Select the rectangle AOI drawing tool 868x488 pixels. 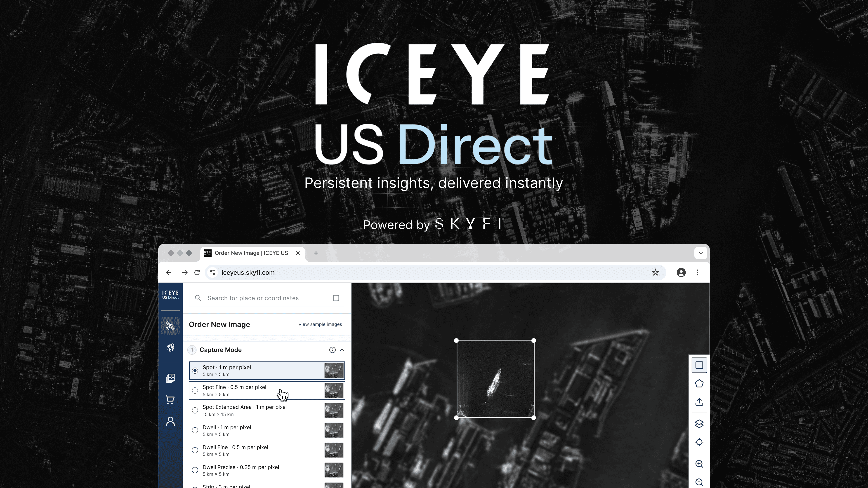(699, 365)
